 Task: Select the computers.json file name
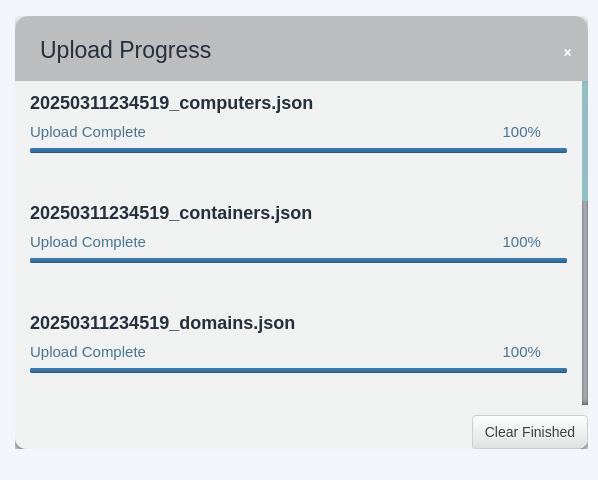point(171,103)
